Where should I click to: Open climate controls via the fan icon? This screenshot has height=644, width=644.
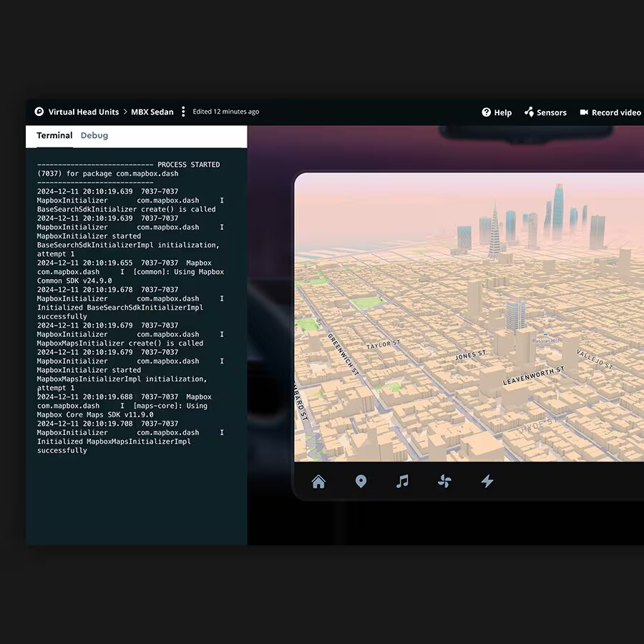tap(444, 482)
